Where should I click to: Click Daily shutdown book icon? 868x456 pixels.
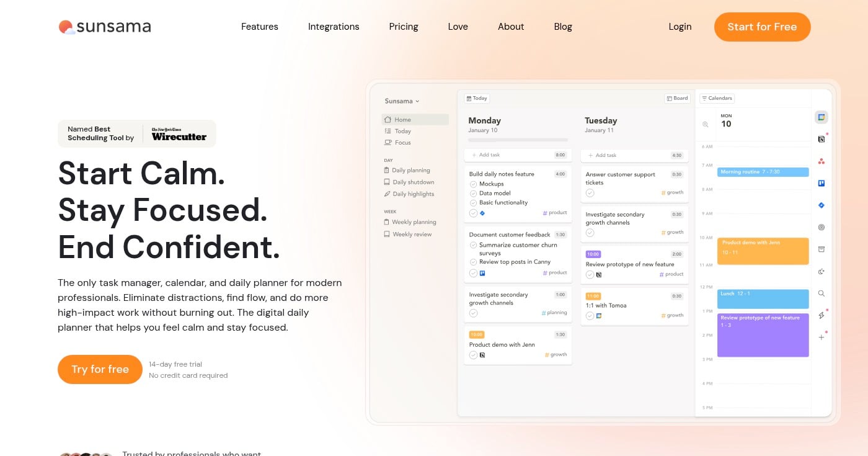tap(387, 182)
